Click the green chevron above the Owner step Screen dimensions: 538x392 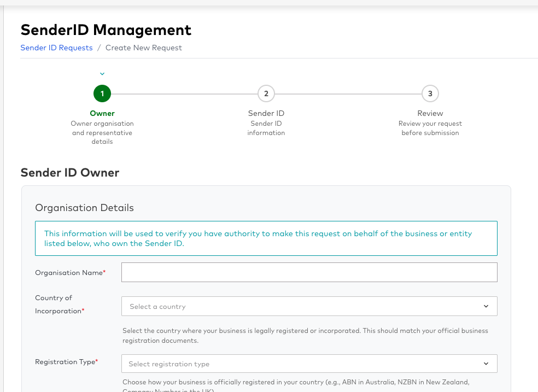102,73
